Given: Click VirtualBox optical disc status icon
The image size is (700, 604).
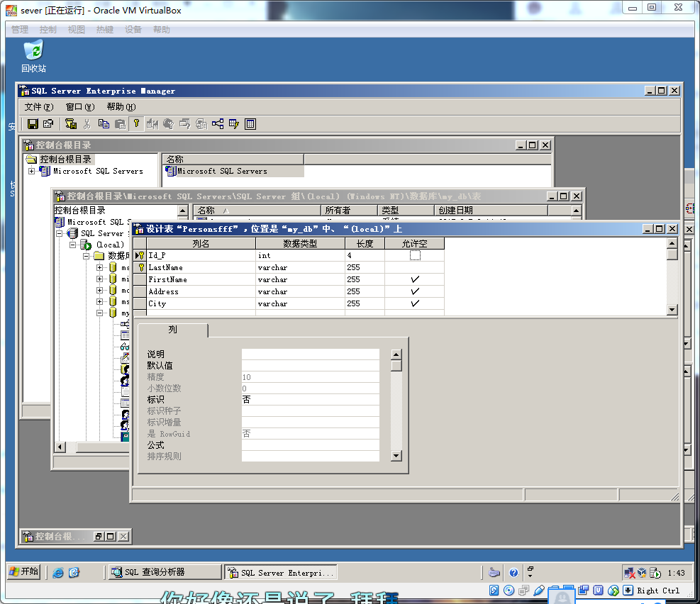Looking at the screenshot, I should pyautogui.click(x=509, y=591).
